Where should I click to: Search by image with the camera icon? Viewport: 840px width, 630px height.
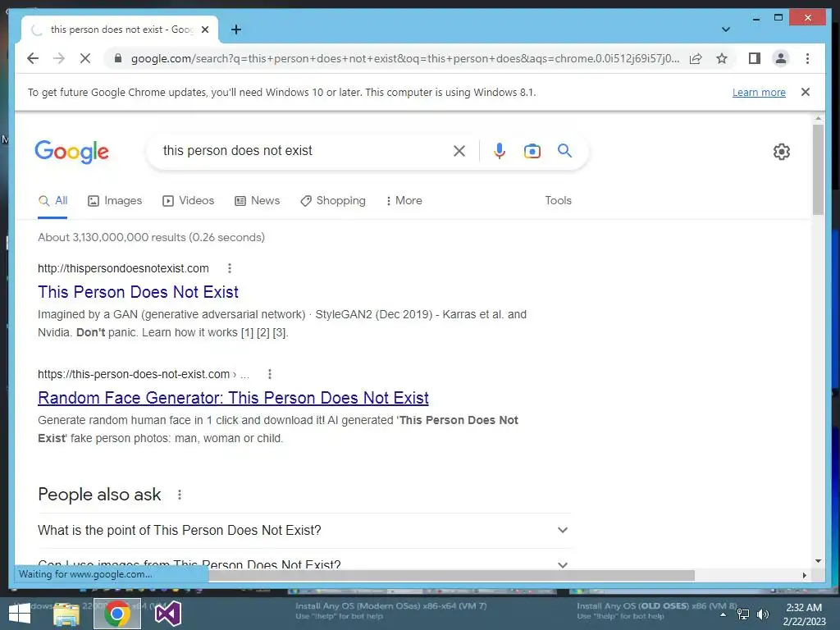532,151
